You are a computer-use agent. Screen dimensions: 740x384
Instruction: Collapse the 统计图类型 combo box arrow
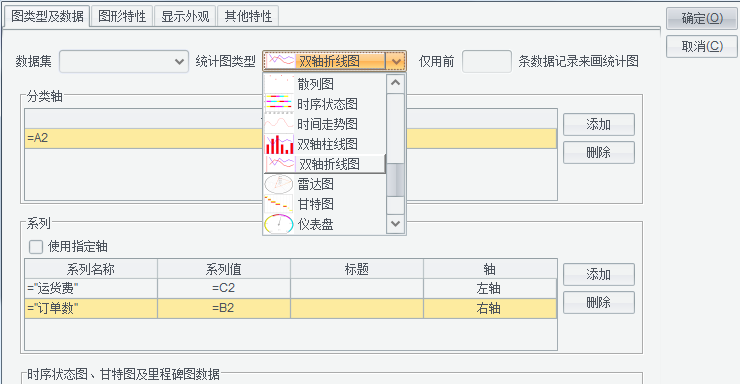click(x=395, y=61)
